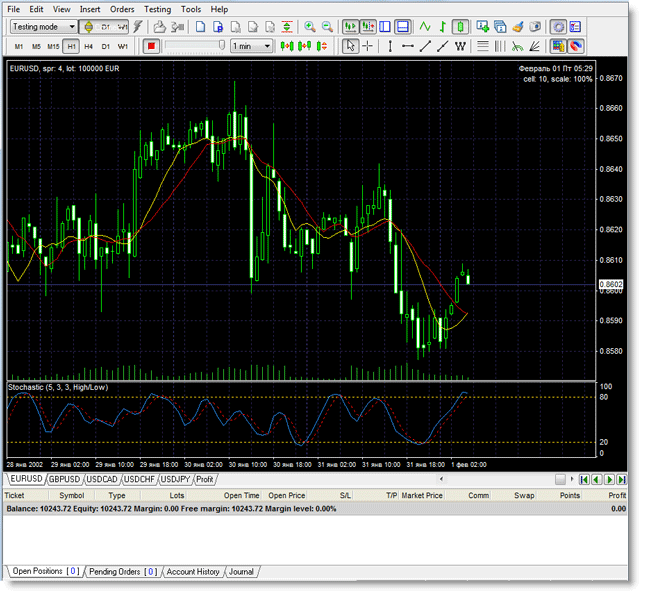The width and height of the screenshot is (650, 595).
Task: Select horizontal Fibonacci retracement lines tool
Action: coord(483,46)
